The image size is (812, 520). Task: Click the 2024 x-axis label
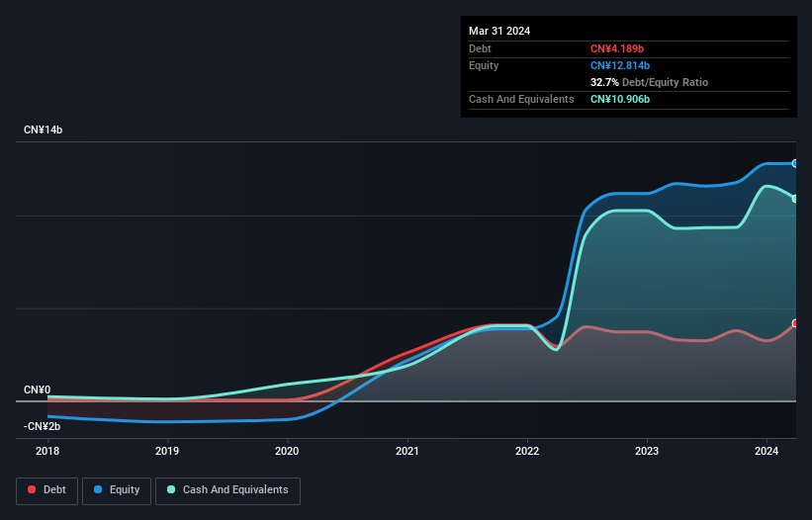pyautogui.click(x=767, y=451)
